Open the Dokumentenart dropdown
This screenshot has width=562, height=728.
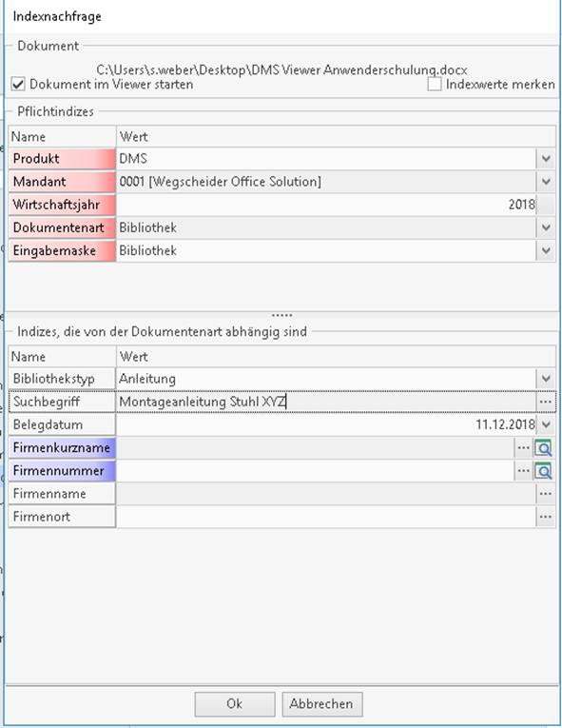click(x=546, y=227)
